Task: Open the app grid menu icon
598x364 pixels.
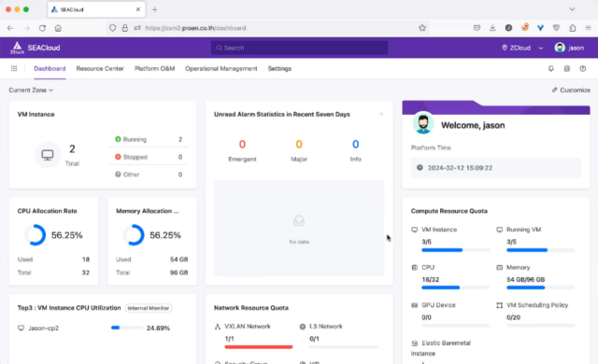Action: (x=14, y=68)
